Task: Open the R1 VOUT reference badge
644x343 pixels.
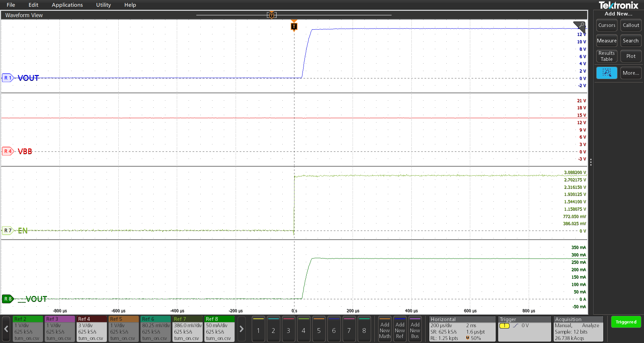Action: 7,78
